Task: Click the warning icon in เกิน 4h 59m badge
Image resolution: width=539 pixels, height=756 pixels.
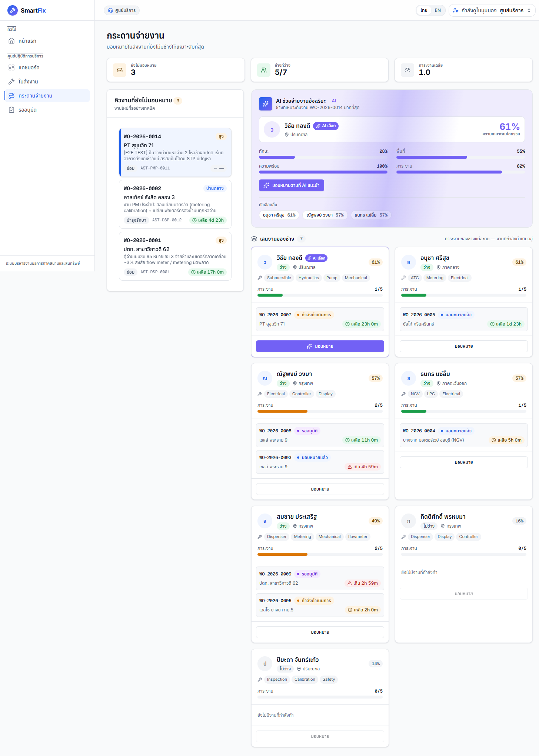Action: point(350,467)
